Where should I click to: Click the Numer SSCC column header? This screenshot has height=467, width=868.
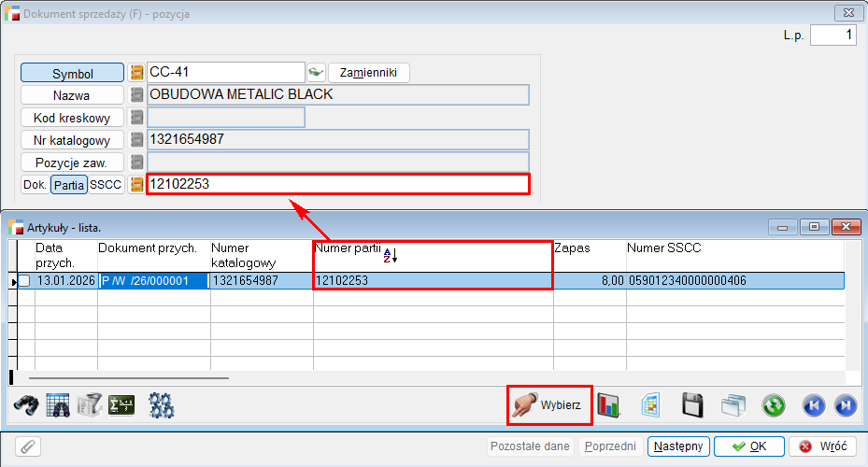pos(663,248)
